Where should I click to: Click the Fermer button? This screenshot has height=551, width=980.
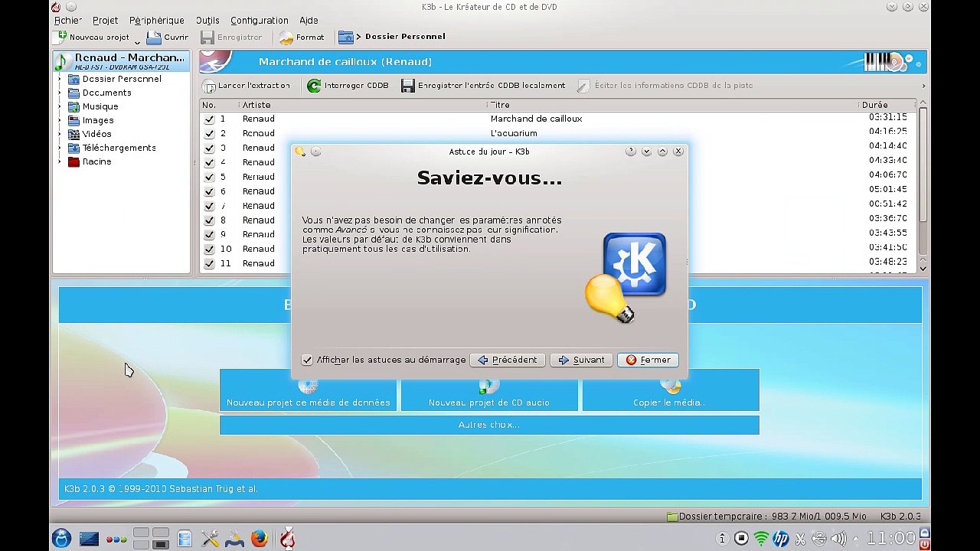(648, 360)
